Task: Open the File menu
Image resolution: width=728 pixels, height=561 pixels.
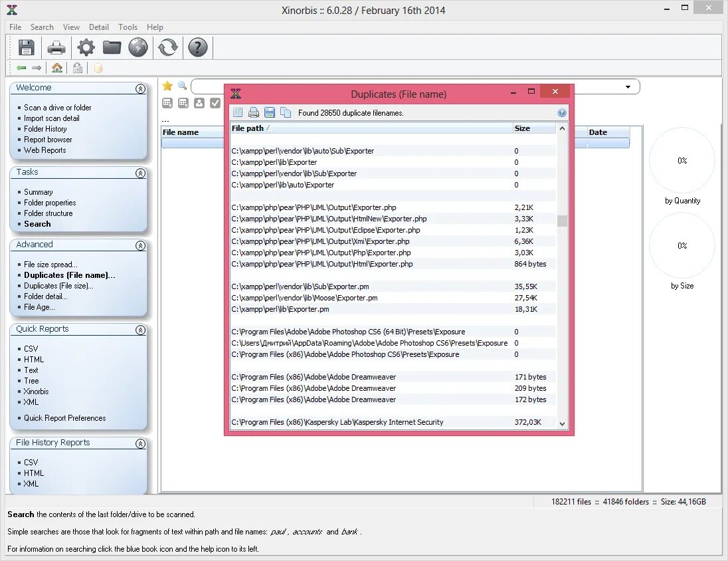Action: [x=15, y=27]
